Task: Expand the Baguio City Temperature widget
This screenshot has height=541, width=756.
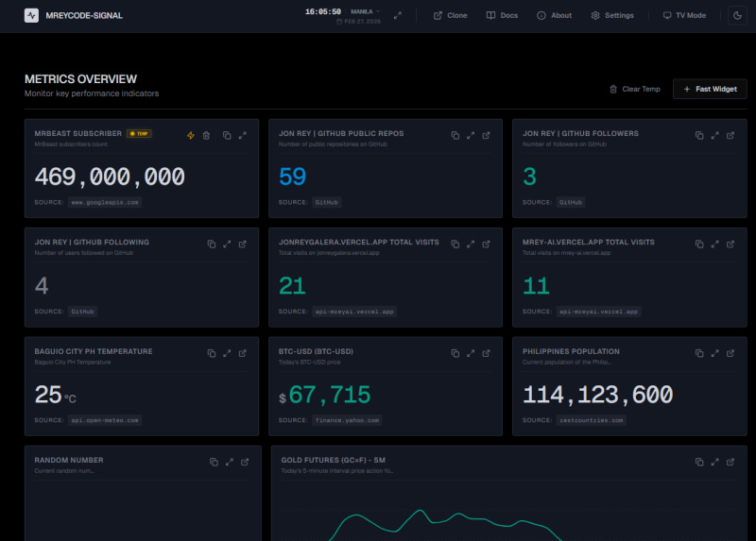Action: [x=227, y=352]
